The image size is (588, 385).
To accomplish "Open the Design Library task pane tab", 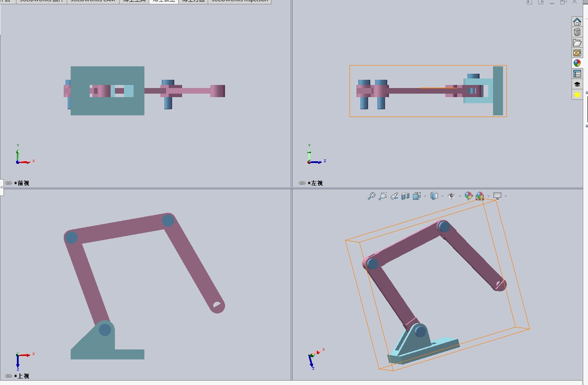I will click(x=577, y=32).
